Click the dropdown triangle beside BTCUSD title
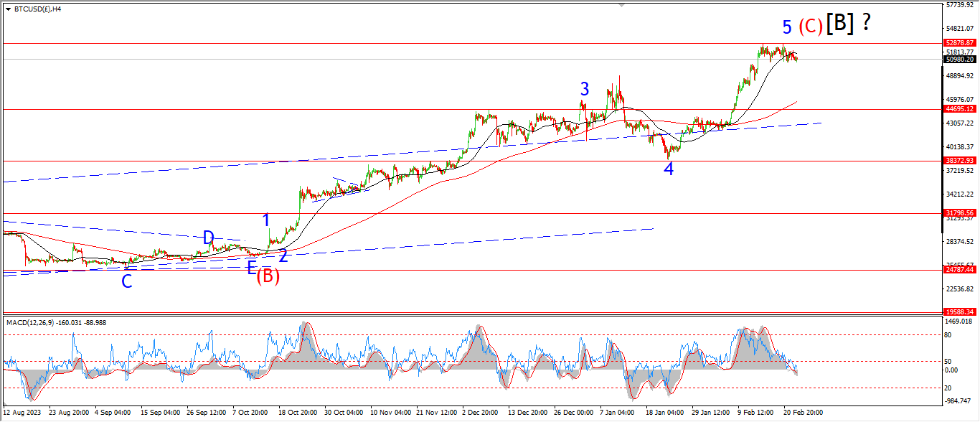Screen dimensions: 980x422 click(8, 9)
